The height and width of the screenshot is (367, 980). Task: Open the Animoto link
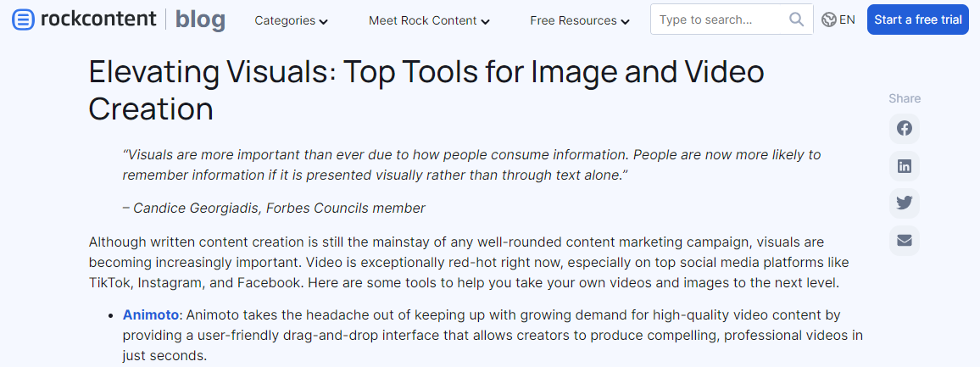151,314
